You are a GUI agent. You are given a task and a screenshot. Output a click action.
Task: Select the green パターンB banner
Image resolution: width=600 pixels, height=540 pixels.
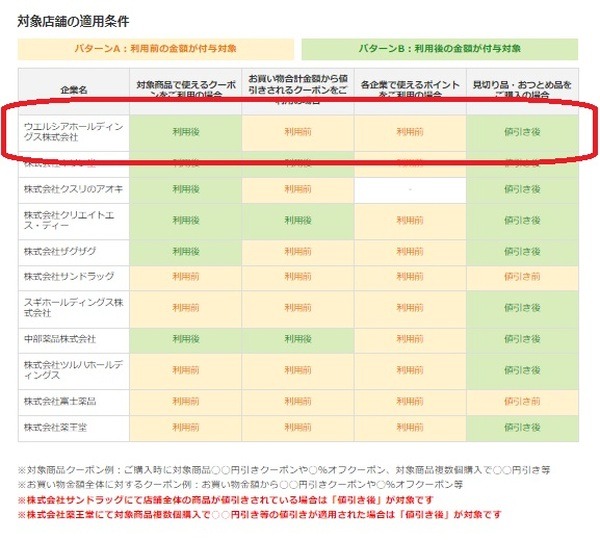(x=440, y=49)
